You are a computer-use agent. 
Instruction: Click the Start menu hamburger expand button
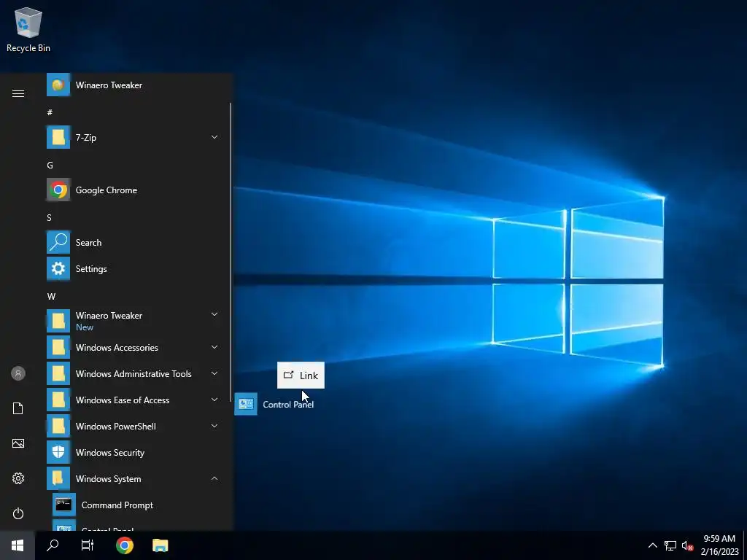click(18, 93)
